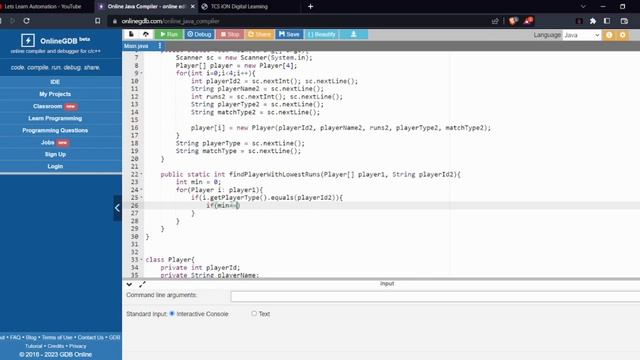The width and height of the screenshot is (640, 360).
Task: Collapse the input panel with the down chevron
Action: 129,284
